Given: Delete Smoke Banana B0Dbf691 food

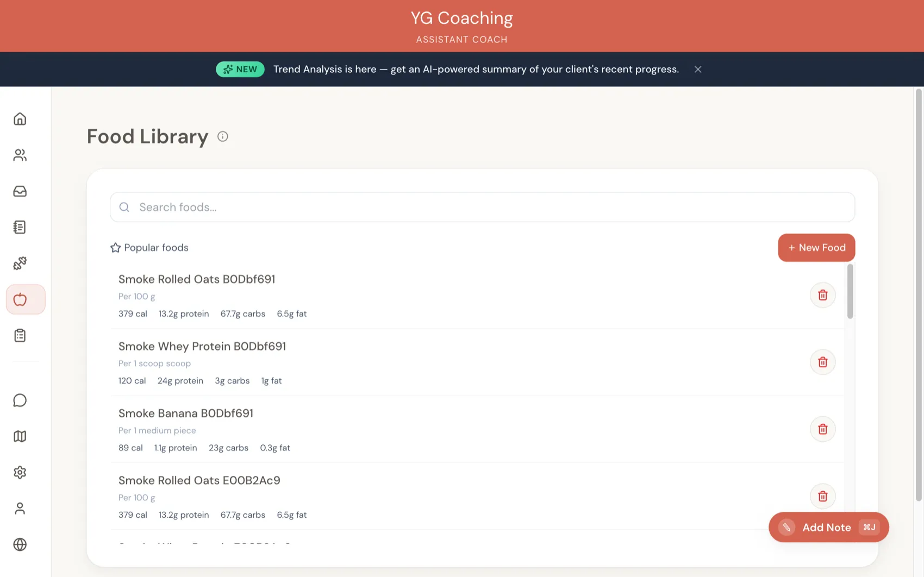Looking at the screenshot, I should (822, 429).
